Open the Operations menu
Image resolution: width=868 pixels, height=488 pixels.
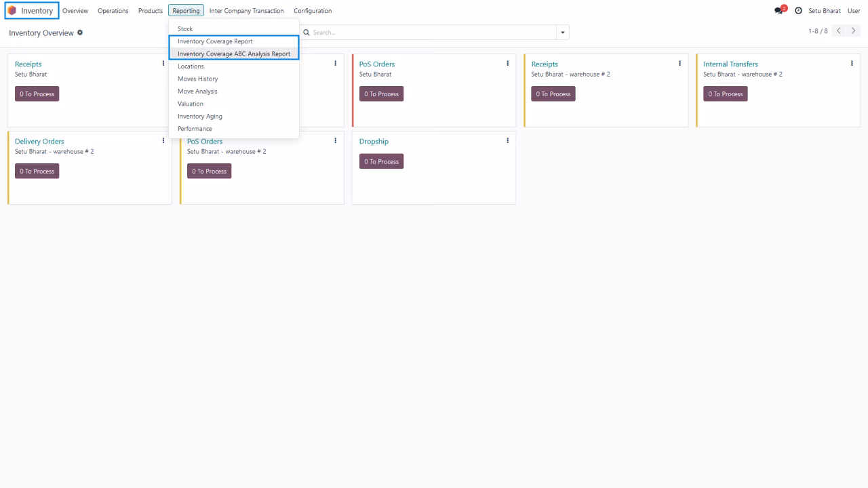pos(113,11)
